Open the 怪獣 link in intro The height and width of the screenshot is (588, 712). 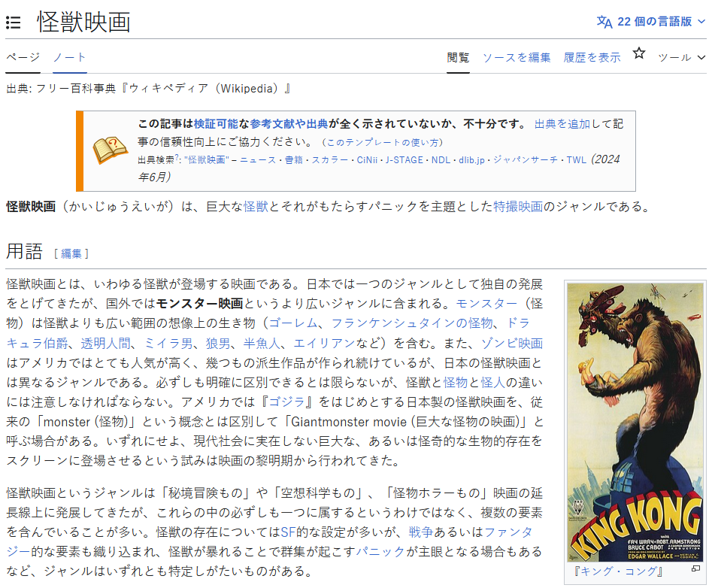256,207
